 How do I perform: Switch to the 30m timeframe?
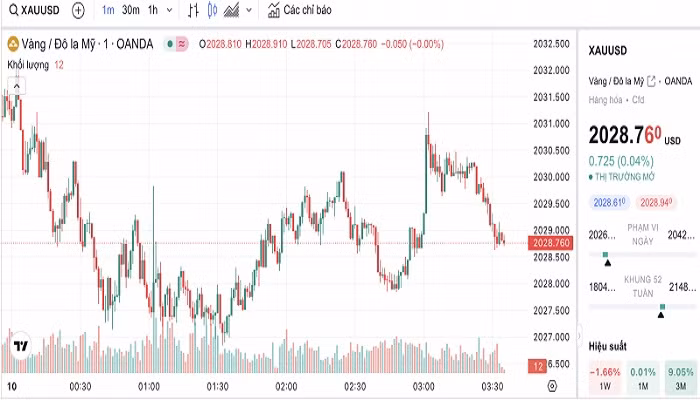click(x=131, y=10)
